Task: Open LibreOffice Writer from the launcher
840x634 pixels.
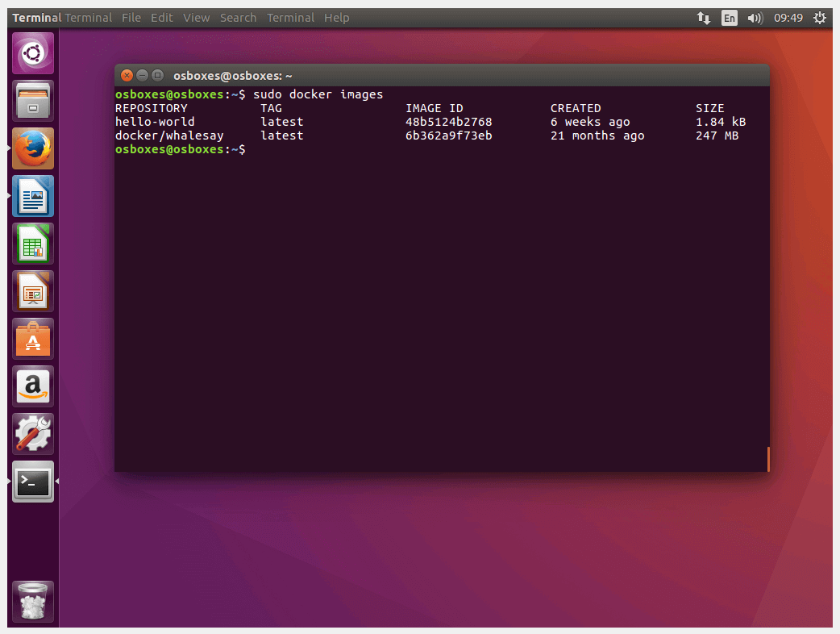Action: pyautogui.click(x=33, y=196)
